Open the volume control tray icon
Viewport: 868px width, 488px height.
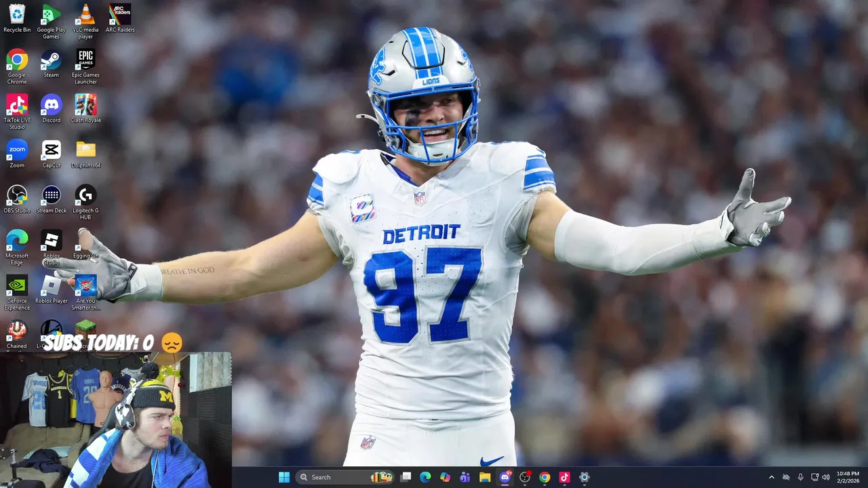(x=826, y=477)
